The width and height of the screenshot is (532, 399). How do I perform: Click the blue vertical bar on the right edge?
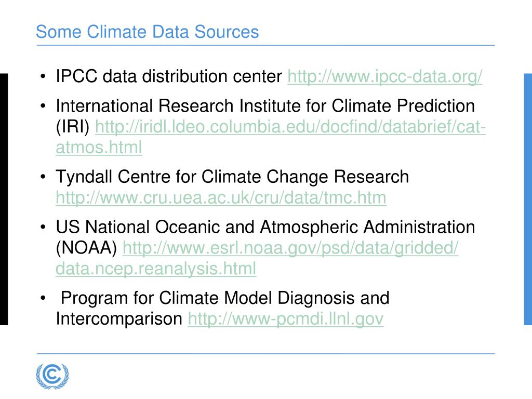[x=528, y=199]
